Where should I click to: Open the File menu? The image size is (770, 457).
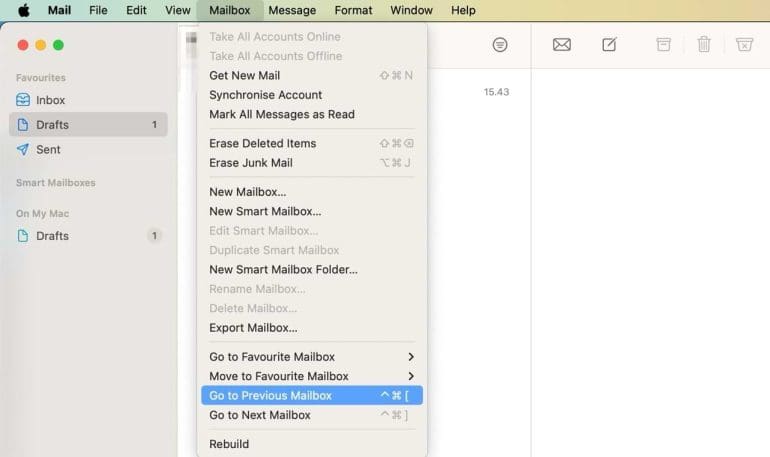point(98,10)
